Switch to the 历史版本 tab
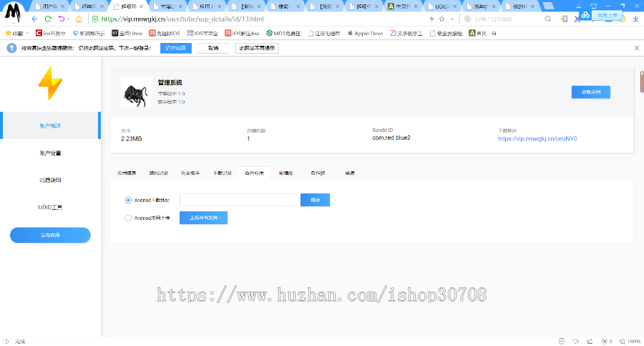 [x=190, y=173]
